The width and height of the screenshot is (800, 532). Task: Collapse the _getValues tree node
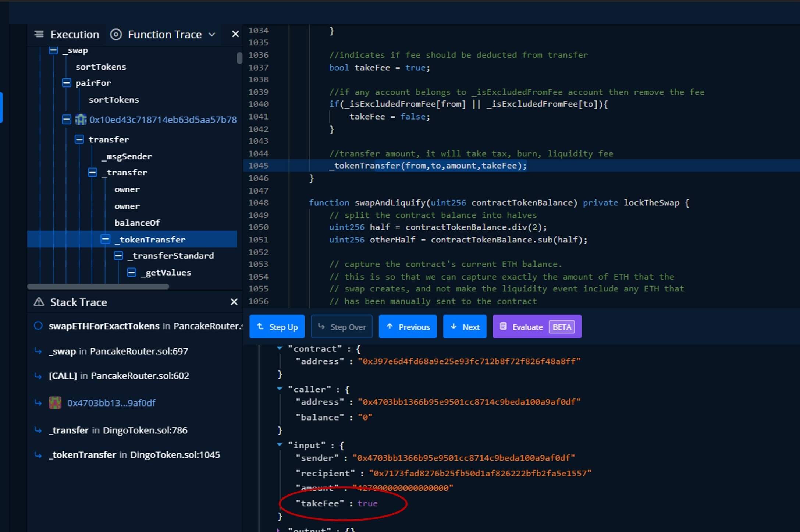click(x=132, y=273)
